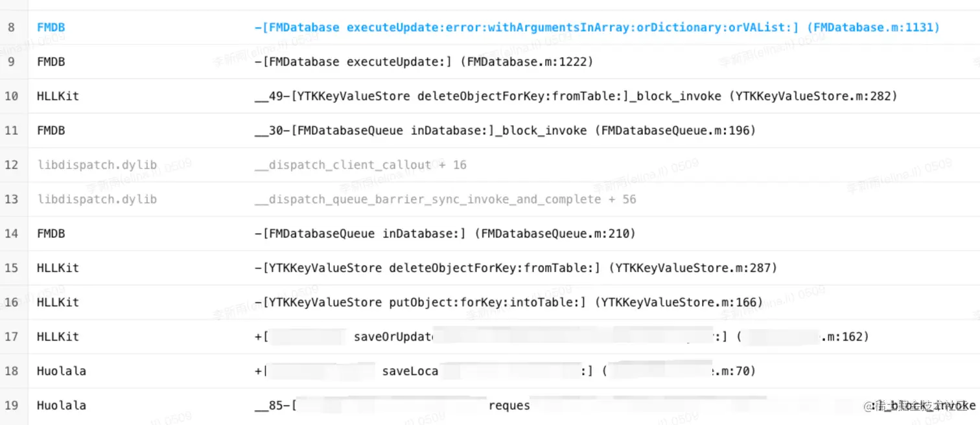980x425 pixels.
Task: Click FMDB library name in frame 9
Action: point(51,62)
